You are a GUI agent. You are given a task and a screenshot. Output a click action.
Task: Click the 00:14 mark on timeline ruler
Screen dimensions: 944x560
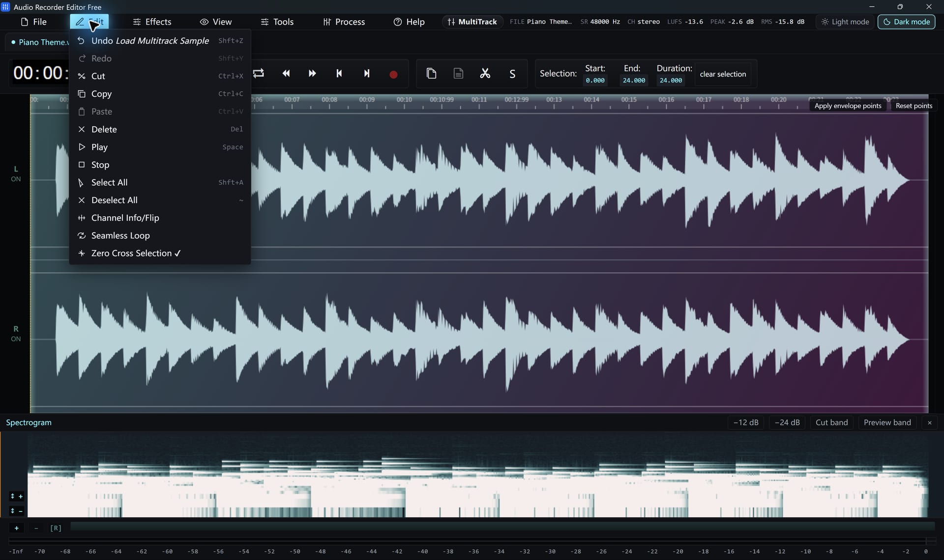point(591,100)
